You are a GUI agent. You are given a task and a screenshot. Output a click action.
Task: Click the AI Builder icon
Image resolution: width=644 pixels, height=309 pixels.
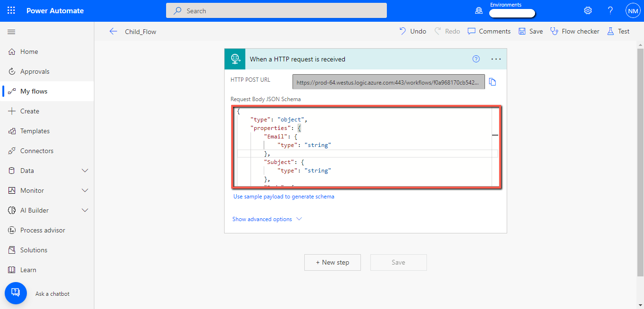[12, 210]
